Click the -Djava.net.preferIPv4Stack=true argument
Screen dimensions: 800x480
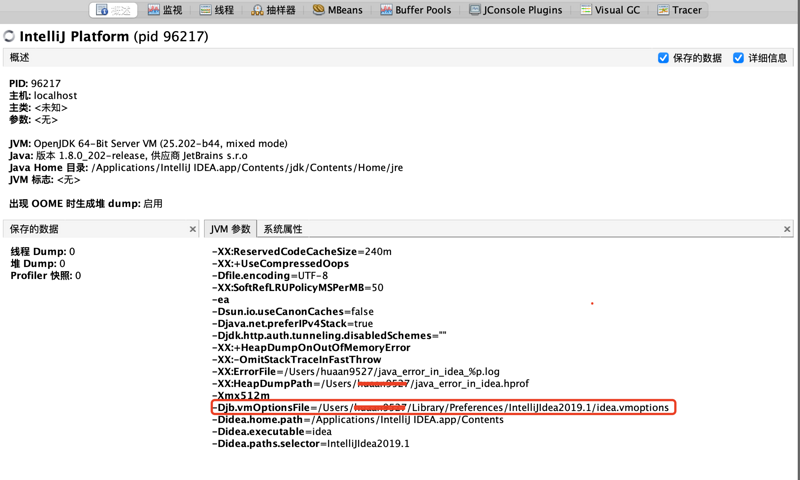[x=292, y=323]
